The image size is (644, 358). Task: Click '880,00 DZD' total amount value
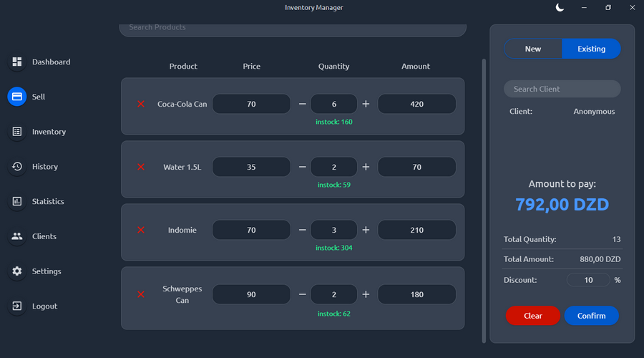(600, 259)
